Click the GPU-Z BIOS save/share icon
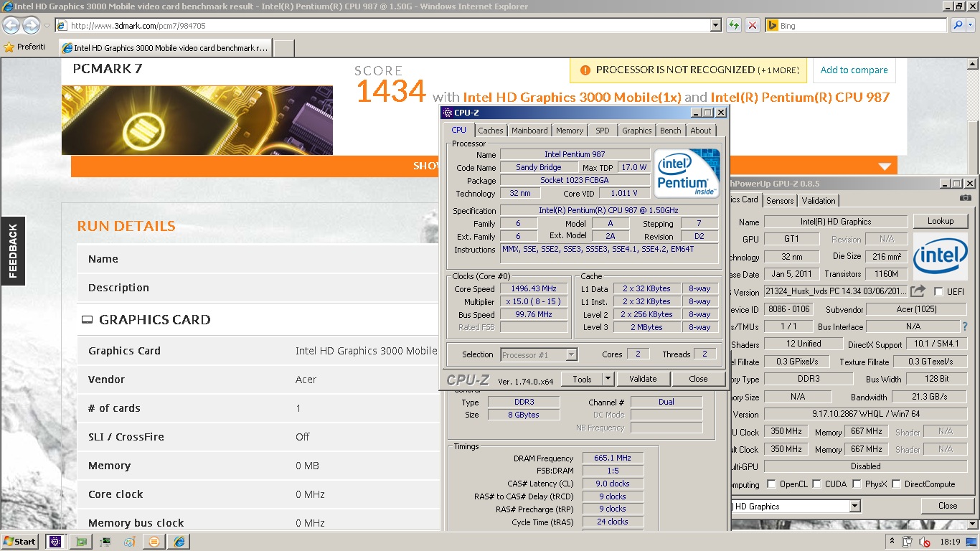 coord(918,291)
